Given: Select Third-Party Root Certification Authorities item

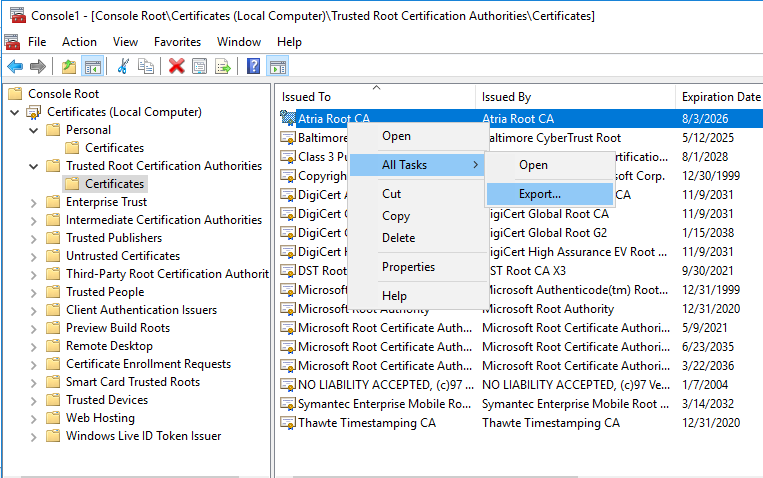Looking at the screenshot, I should (x=167, y=274).
